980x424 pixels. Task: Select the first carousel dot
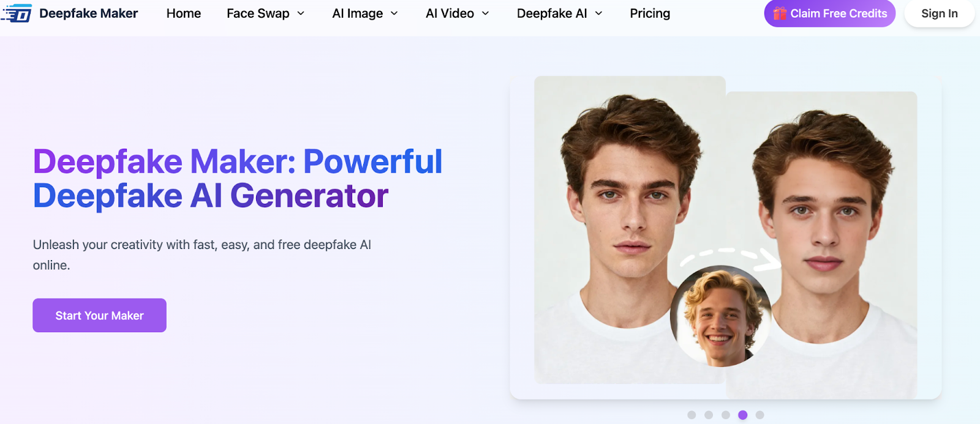point(692,415)
